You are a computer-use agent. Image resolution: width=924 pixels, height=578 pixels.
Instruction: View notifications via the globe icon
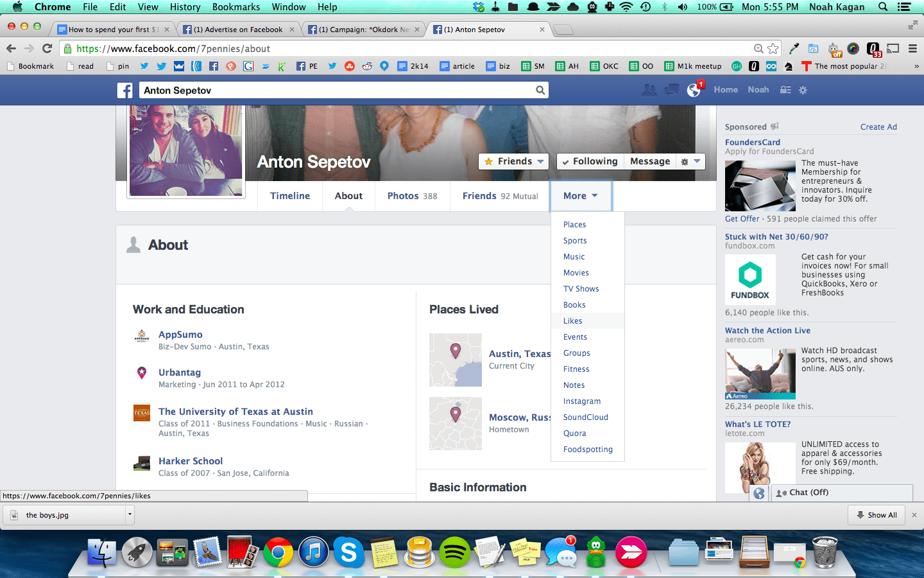coord(693,90)
